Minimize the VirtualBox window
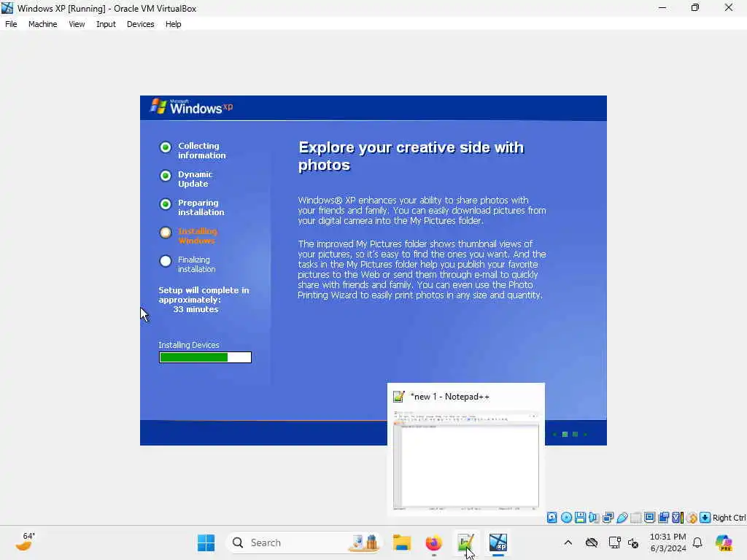This screenshot has width=747, height=560. pos(662,7)
